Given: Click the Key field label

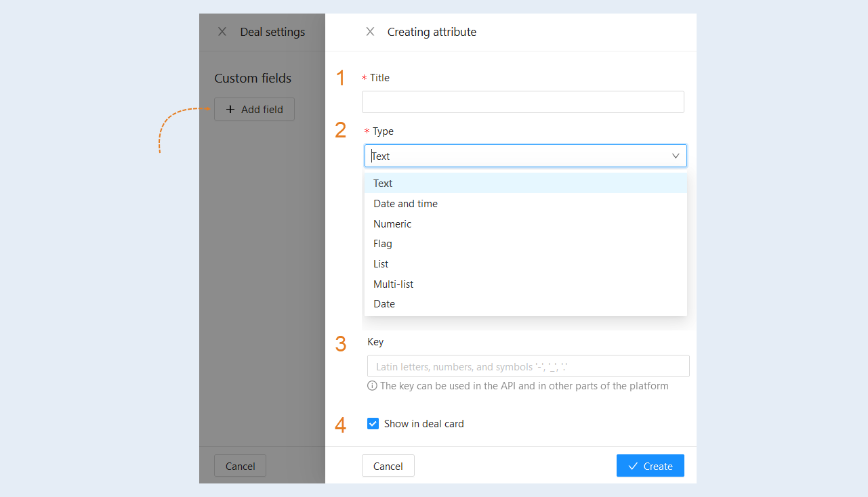Looking at the screenshot, I should 375,342.
